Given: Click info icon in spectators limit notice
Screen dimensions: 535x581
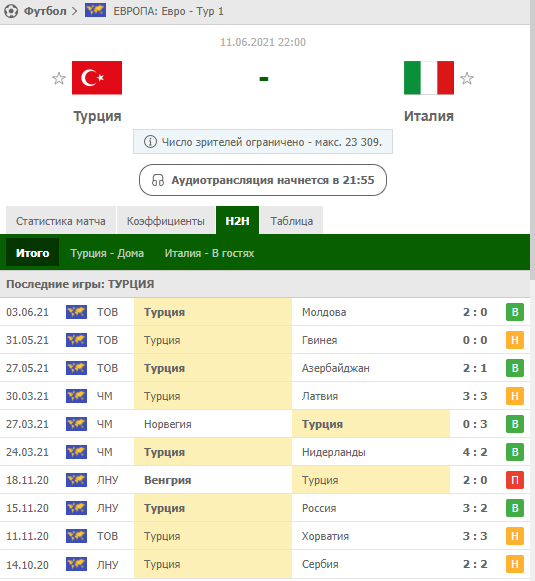Looking at the screenshot, I should coord(150,142).
